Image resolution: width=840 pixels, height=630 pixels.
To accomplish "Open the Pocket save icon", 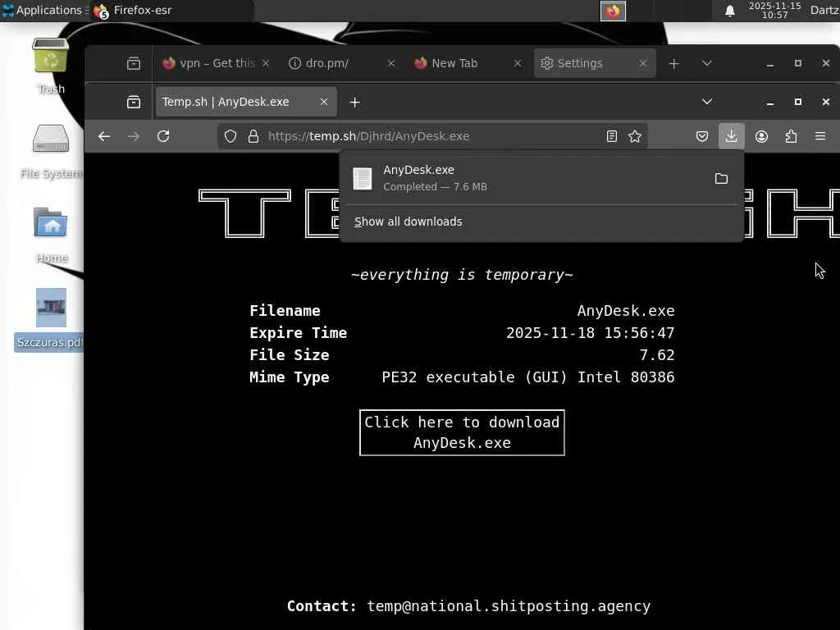I will (702, 137).
